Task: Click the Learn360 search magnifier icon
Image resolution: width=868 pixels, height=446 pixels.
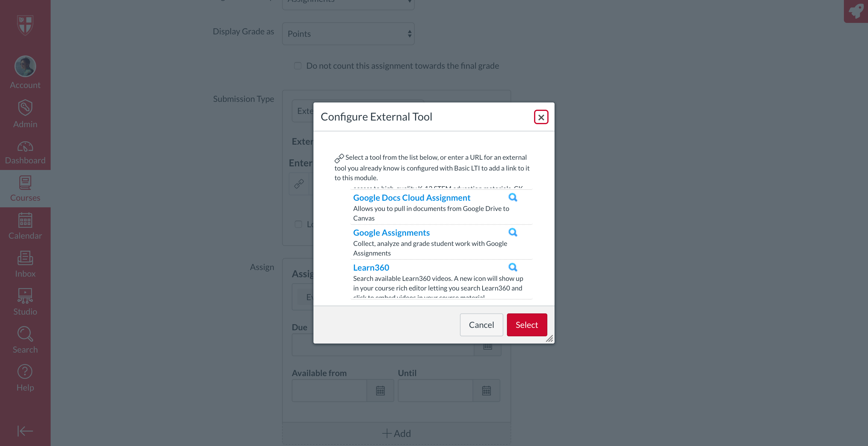Action: pyautogui.click(x=512, y=268)
